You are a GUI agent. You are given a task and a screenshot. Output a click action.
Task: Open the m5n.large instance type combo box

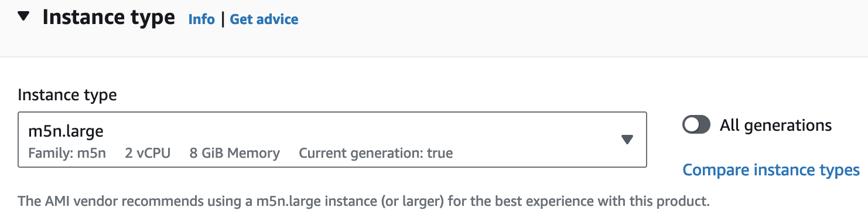(333, 140)
